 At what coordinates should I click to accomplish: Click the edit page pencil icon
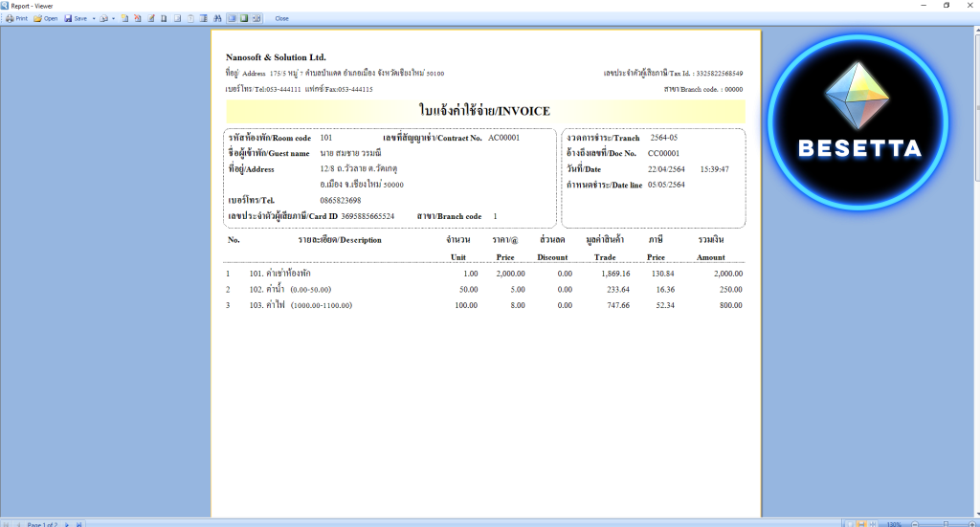coord(151,18)
